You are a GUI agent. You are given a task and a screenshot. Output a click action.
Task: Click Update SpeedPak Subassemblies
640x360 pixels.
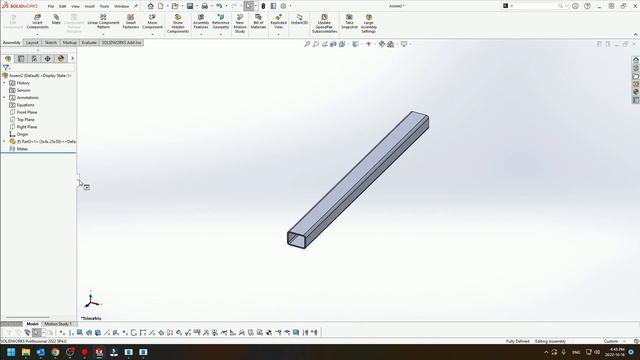[x=324, y=24]
